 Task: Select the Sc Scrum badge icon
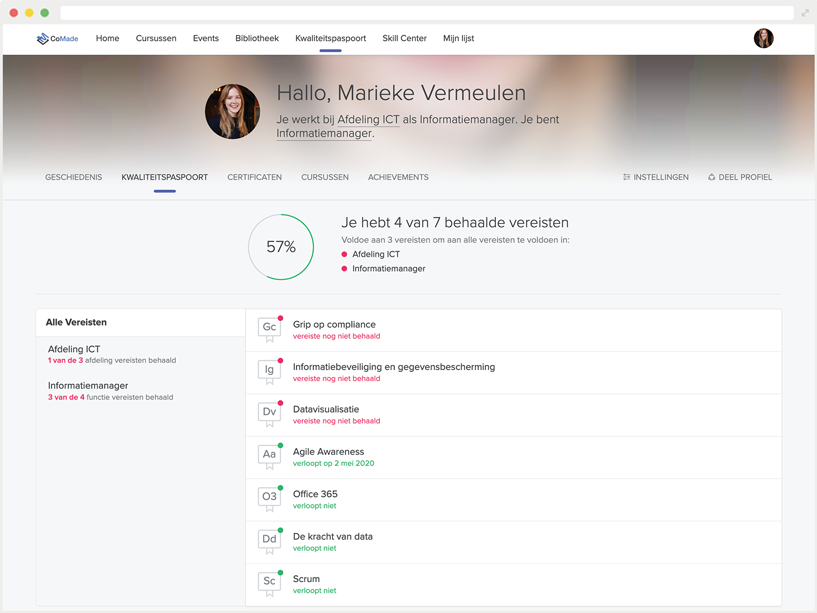pyautogui.click(x=269, y=582)
